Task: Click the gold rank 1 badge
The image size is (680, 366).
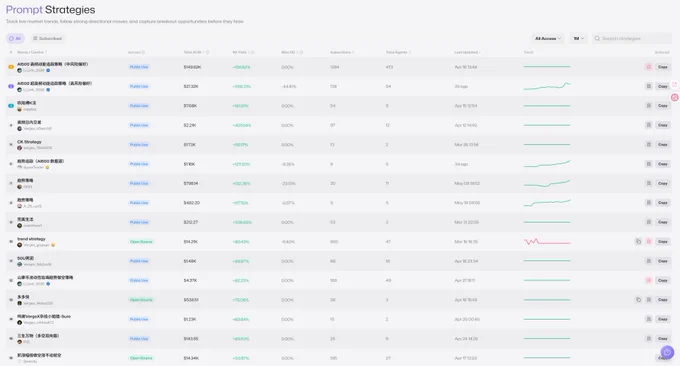Action: (11, 67)
